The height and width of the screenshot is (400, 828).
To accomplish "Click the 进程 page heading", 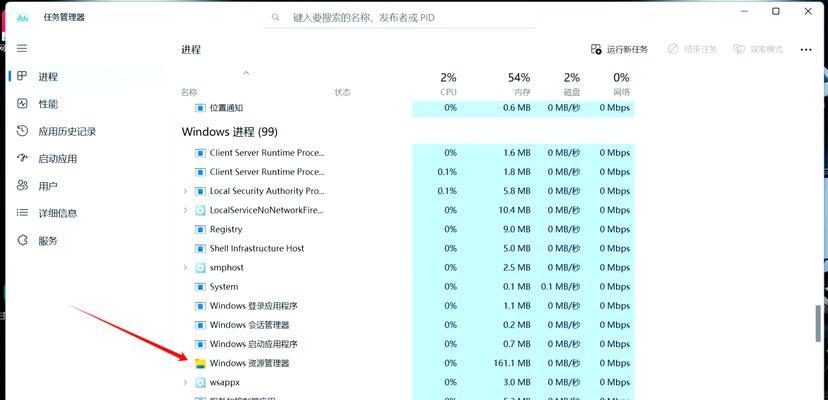I will click(x=191, y=50).
